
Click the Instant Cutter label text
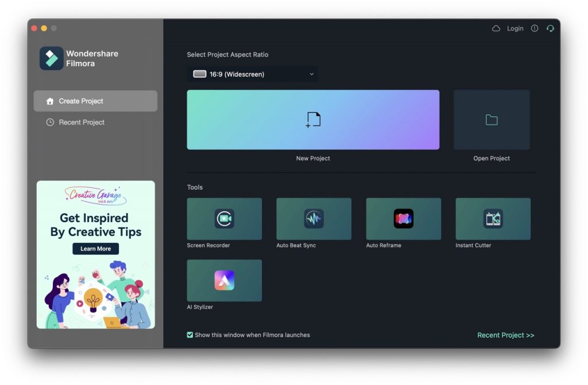(473, 245)
